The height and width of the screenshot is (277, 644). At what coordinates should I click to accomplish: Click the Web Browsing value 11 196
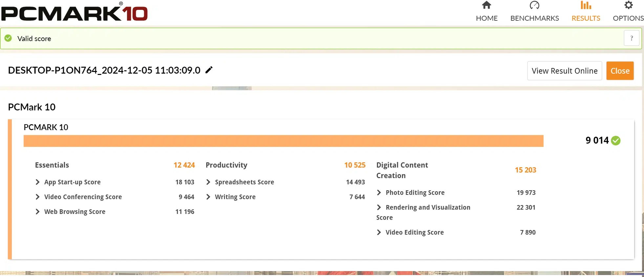point(185,212)
